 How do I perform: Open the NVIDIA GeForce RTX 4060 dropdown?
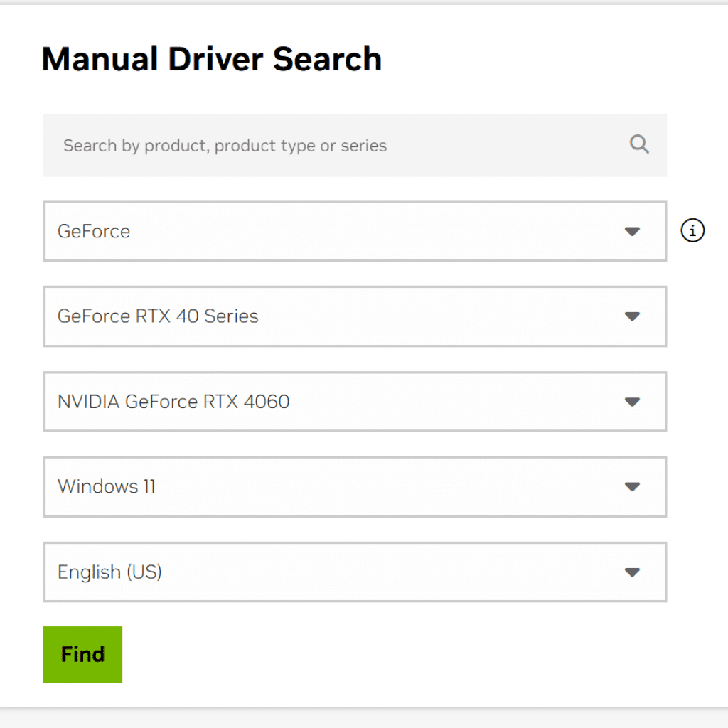355,402
